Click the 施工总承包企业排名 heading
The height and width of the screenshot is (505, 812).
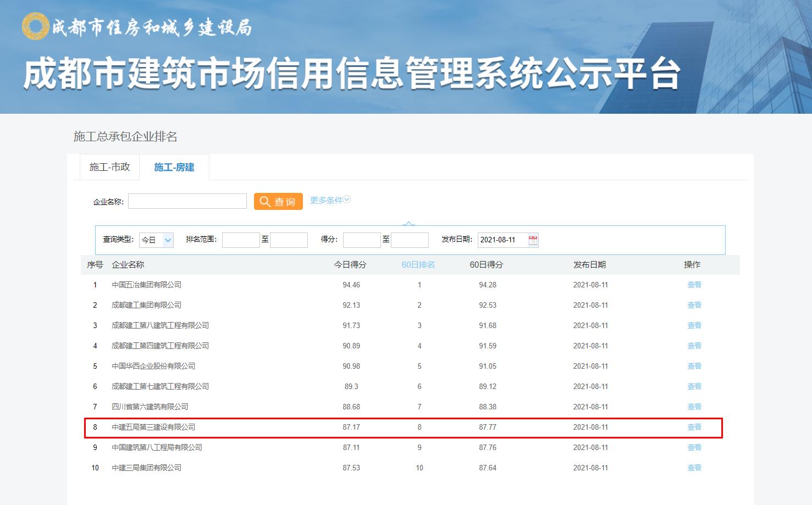[x=125, y=136]
